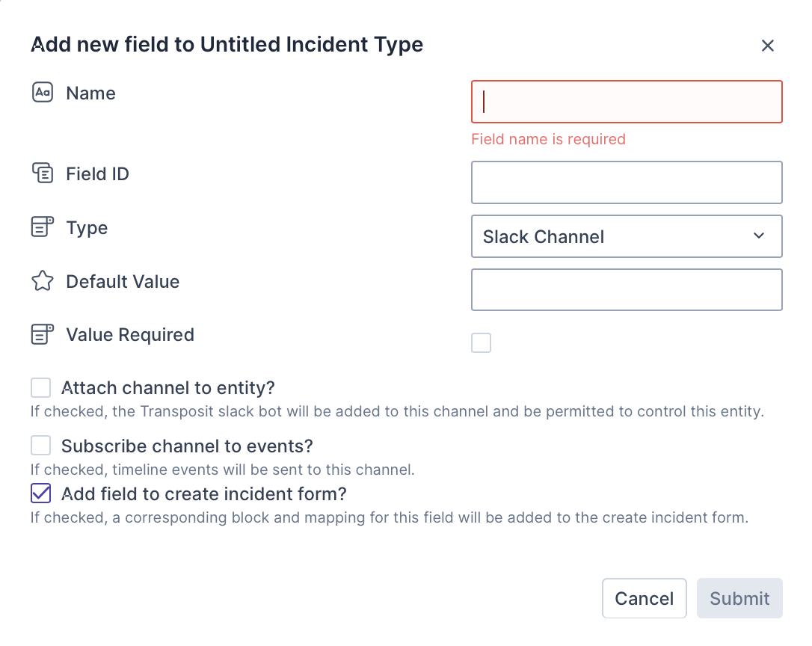Image resolution: width=812 pixels, height=646 pixels.
Task: Click the Field ID stacked-list icon
Action: [43, 173]
